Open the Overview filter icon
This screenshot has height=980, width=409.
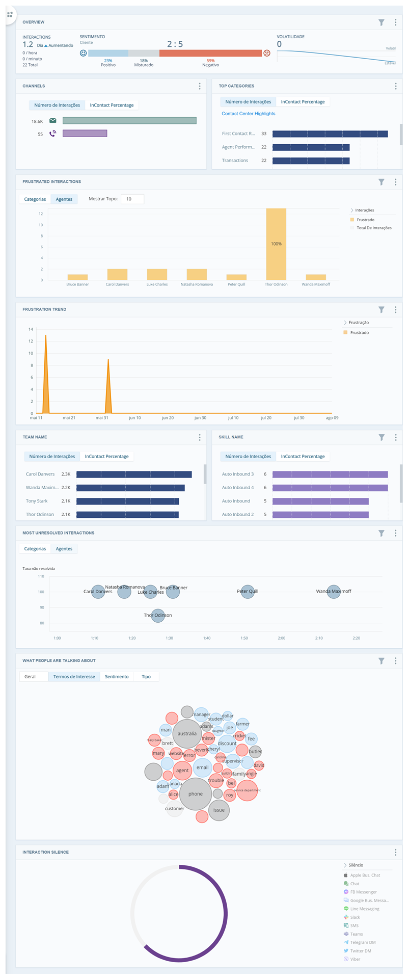(381, 22)
